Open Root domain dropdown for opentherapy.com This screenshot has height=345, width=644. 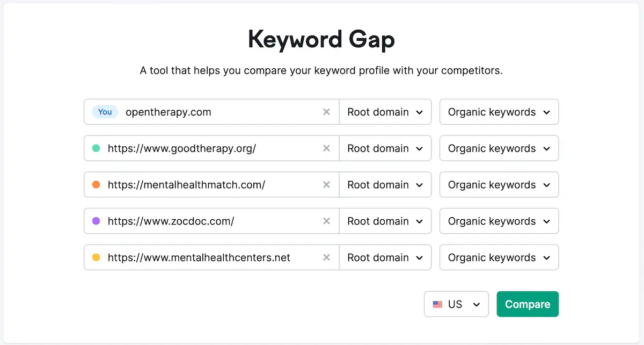(385, 112)
